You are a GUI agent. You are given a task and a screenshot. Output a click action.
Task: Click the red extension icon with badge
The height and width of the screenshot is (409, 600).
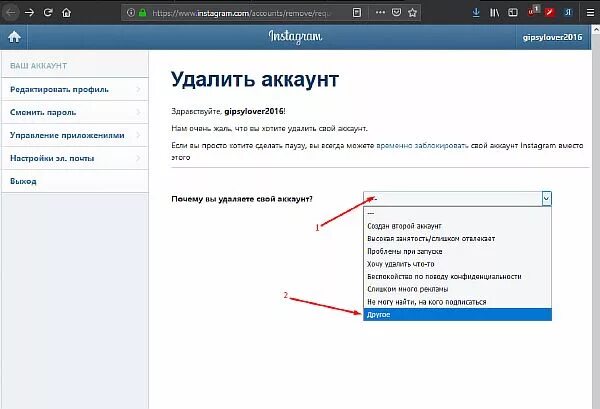tap(533, 12)
